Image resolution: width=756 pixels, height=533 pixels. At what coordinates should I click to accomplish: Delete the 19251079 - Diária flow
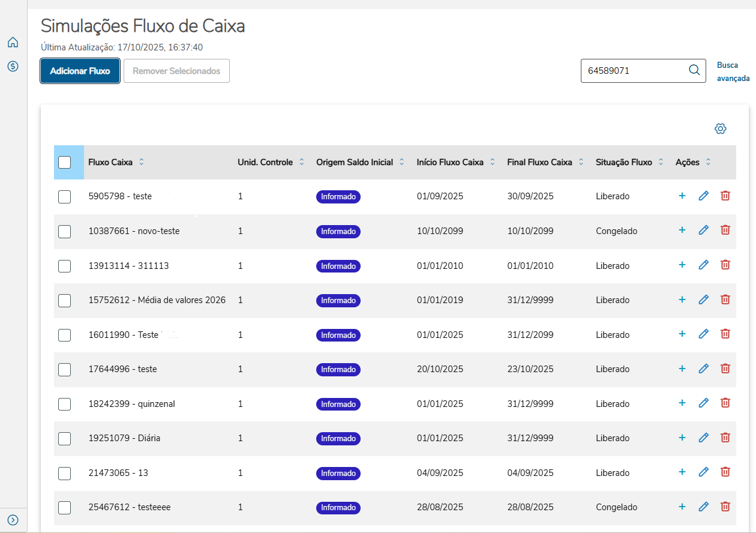(725, 438)
